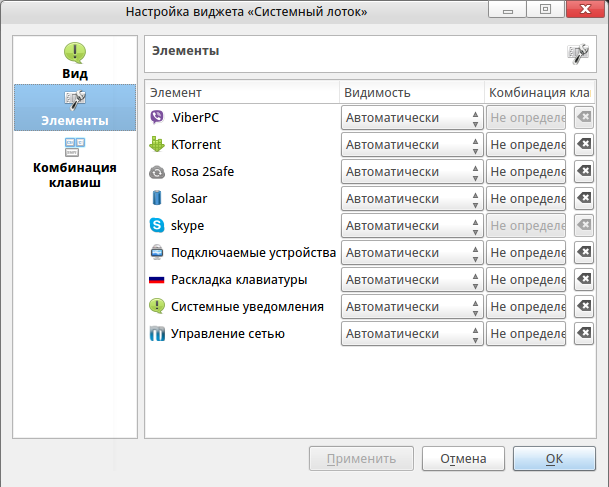Click the Подключаемые устройства icon
609x487 pixels.
tap(156, 253)
